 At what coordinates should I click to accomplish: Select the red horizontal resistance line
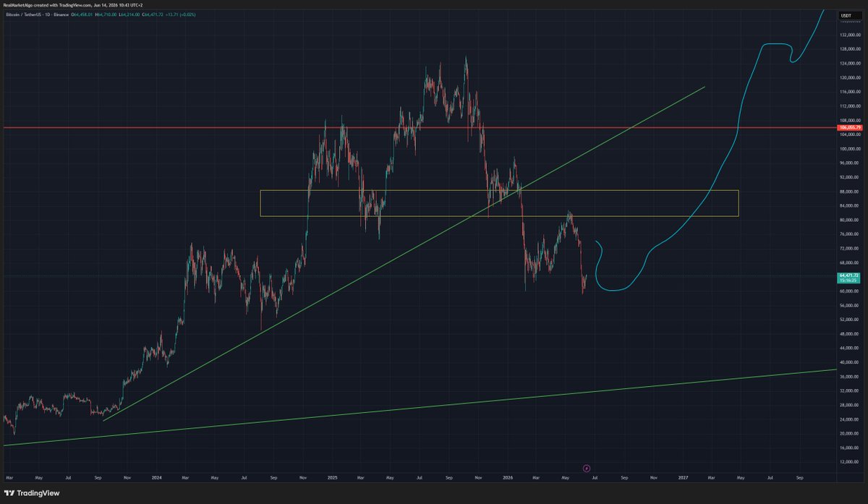pyautogui.click(x=418, y=127)
